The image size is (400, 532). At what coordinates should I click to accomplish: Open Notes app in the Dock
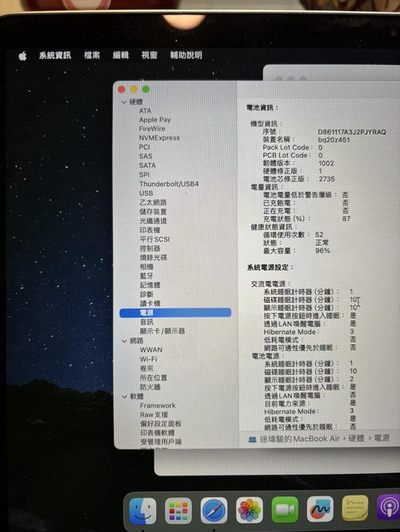coord(355,508)
